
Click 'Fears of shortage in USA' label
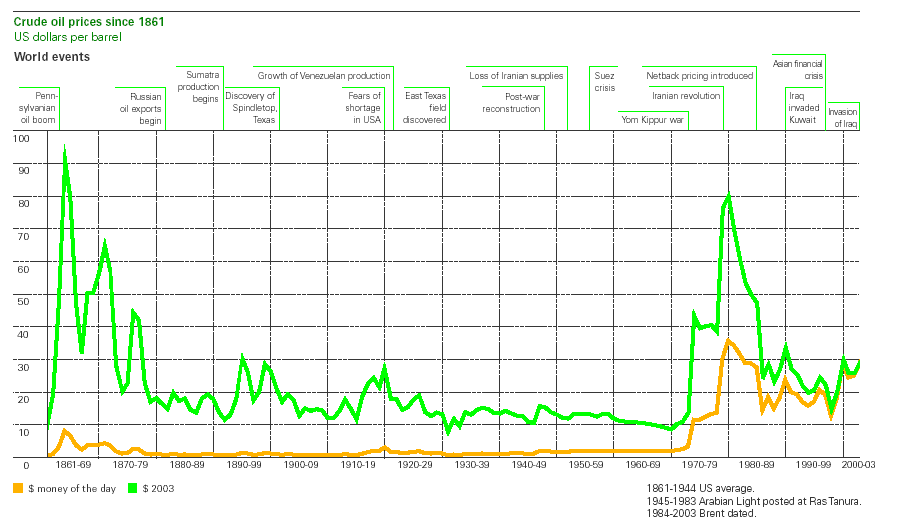tap(363, 108)
